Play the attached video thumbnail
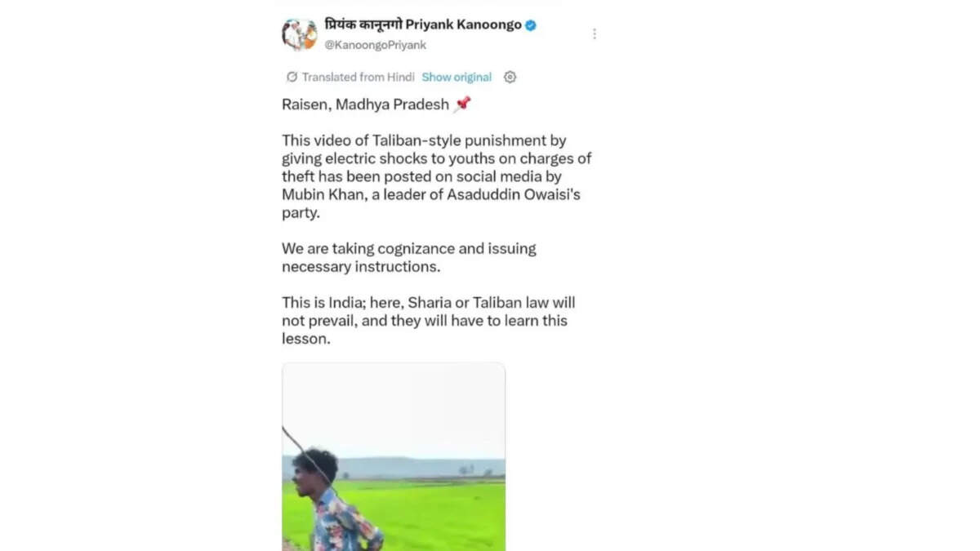 click(x=394, y=457)
